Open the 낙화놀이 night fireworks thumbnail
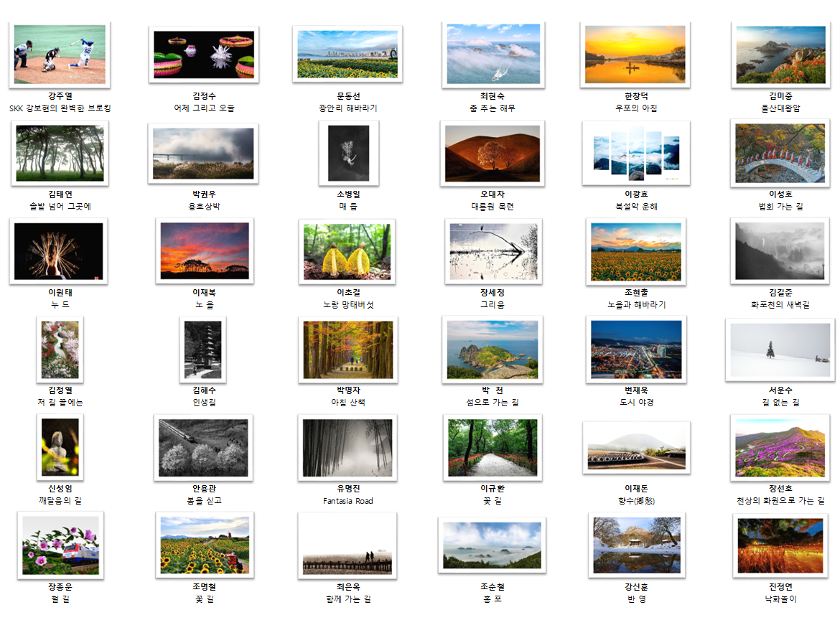Image resolution: width=840 pixels, height=638 pixels. (x=780, y=545)
